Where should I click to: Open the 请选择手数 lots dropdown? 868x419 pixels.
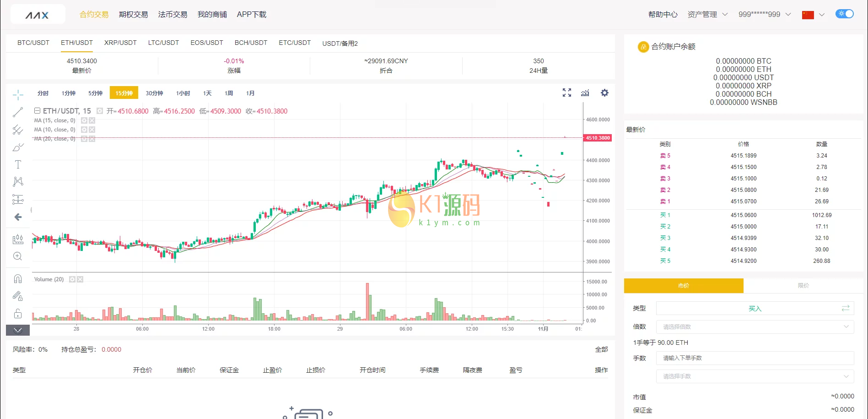tap(755, 376)
